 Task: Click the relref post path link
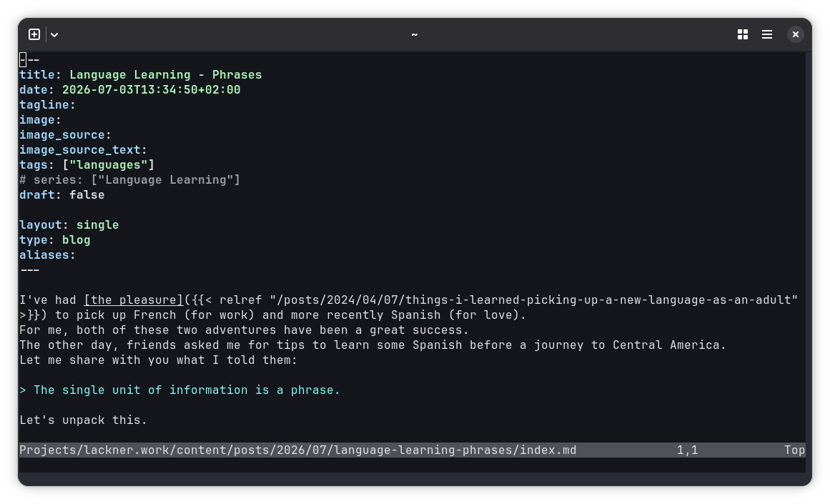tap(533, 300)
